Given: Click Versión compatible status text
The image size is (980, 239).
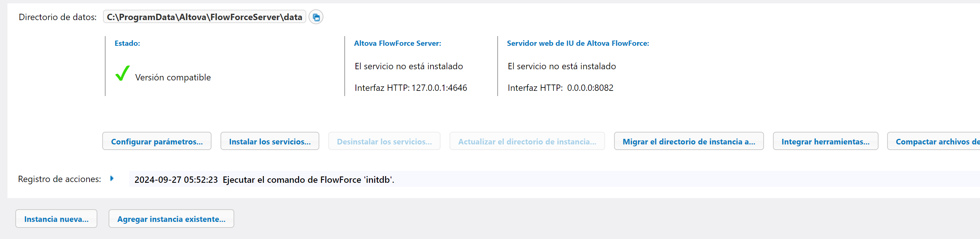Looking at the screenshot, I should (173, 77).
